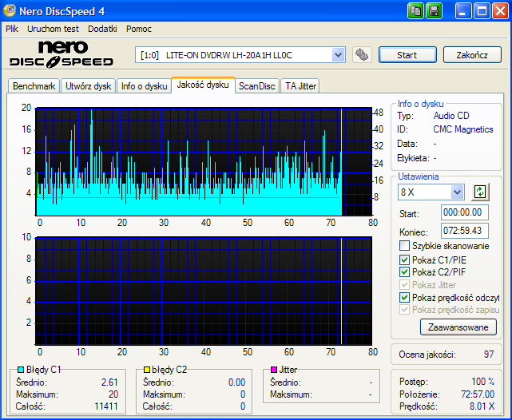Image resolution: width=512 pixels, height=420 pixels.
Task: Switch to the TA Jitter tab
Action: [x=300, y=86]
